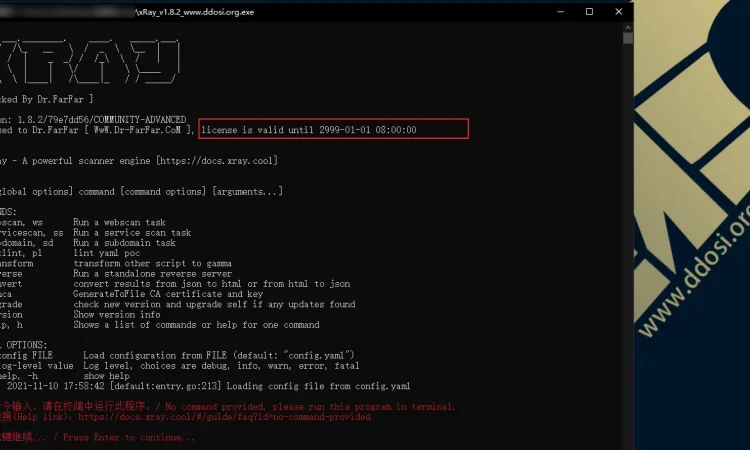Click the window title xRay_v1.8.2_www.ddosi.org.exe
The width and height of the screenshot is (750, 450).
[196, 12]
